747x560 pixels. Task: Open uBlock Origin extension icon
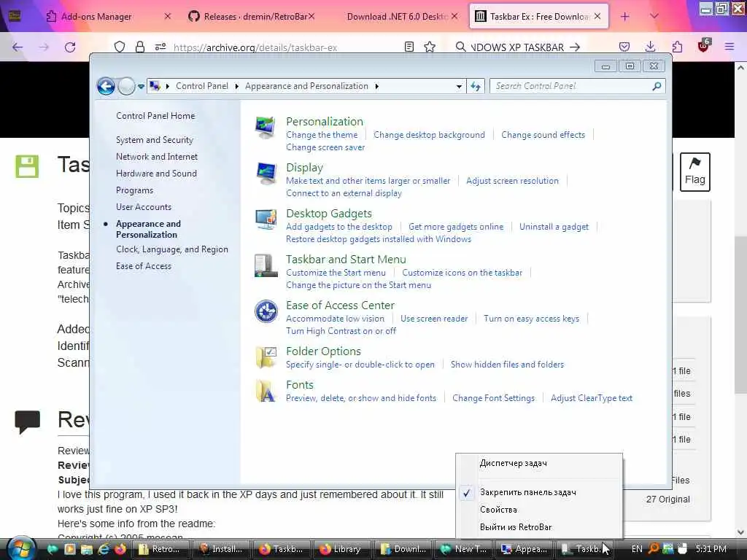704,46
